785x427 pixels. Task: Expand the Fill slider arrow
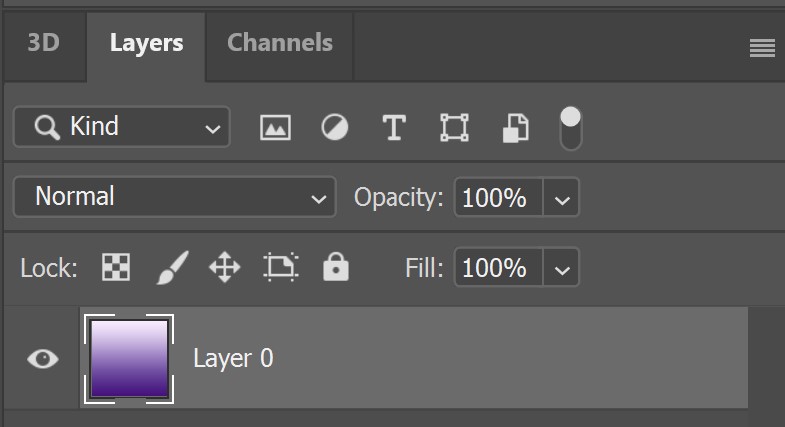pos(562,268)
